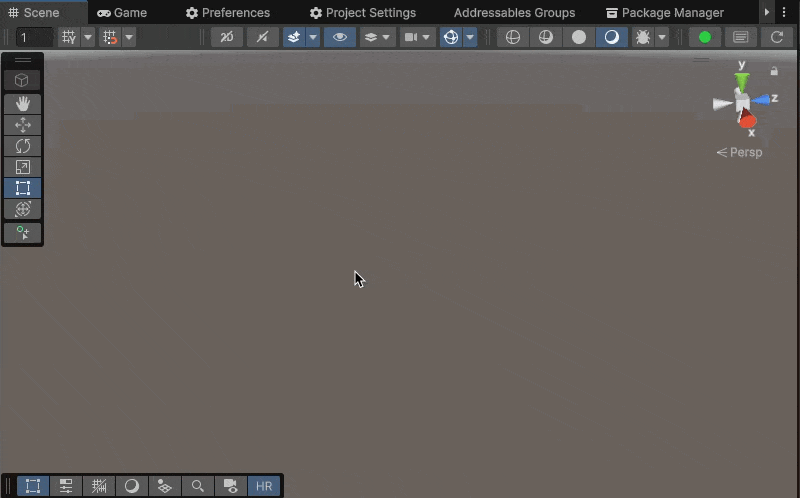Open the gizmos dropdown arrow
Viewport: 800px width, 498px height.
(470, 37)
